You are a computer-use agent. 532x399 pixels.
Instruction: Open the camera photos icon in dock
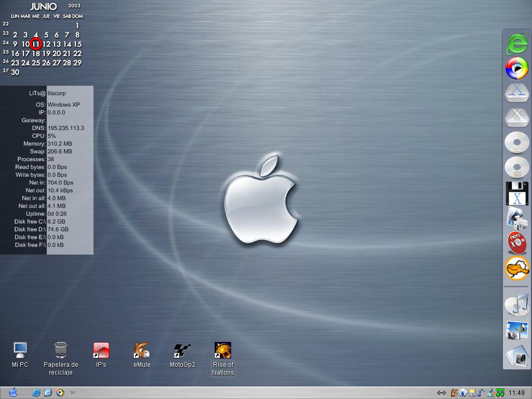coord(516,331)
